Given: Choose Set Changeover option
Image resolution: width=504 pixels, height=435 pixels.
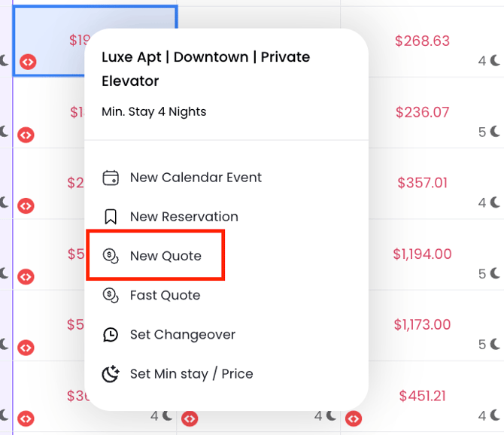Looking at the screenshot, I should 182,335.
